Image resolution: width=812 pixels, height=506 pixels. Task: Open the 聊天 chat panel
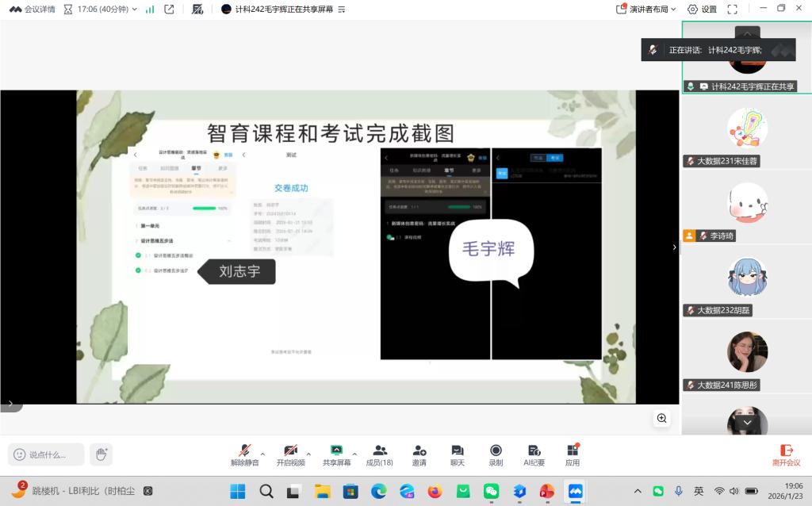click(x=458, y=454)
